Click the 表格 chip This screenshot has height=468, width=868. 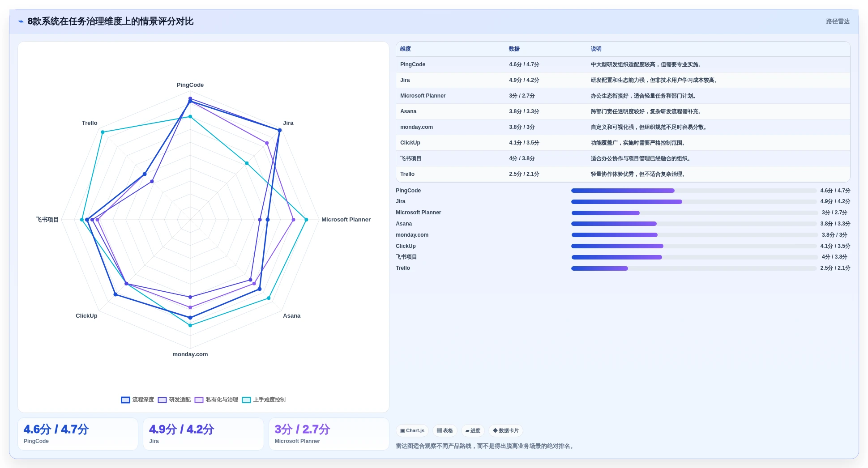click(445, 431)
